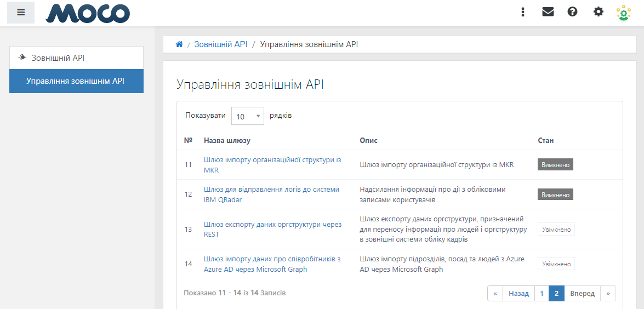The image size is (644, 309).
Task: Toggle the Вимкнено status for gateway 12
Action: (x=555, y=194)
